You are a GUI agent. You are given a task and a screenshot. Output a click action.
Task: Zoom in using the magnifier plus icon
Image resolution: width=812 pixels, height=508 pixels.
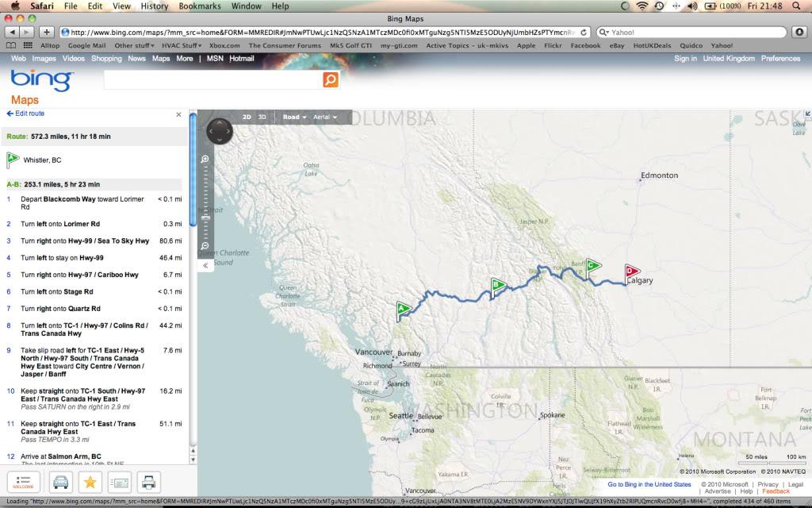(x=205, y=159)
